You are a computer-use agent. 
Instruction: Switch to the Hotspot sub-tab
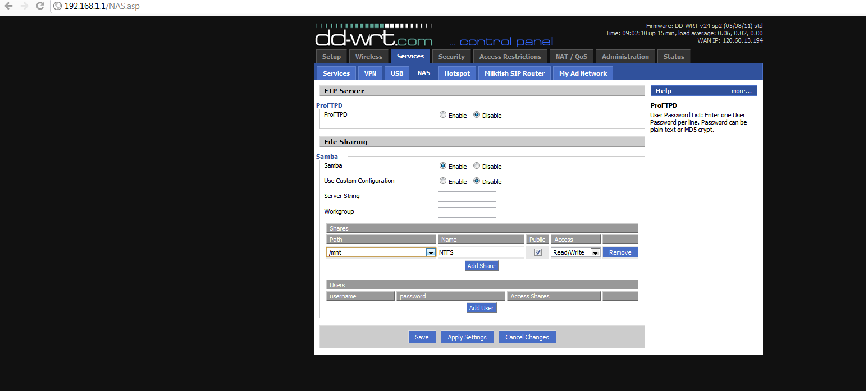click(458, 73)
